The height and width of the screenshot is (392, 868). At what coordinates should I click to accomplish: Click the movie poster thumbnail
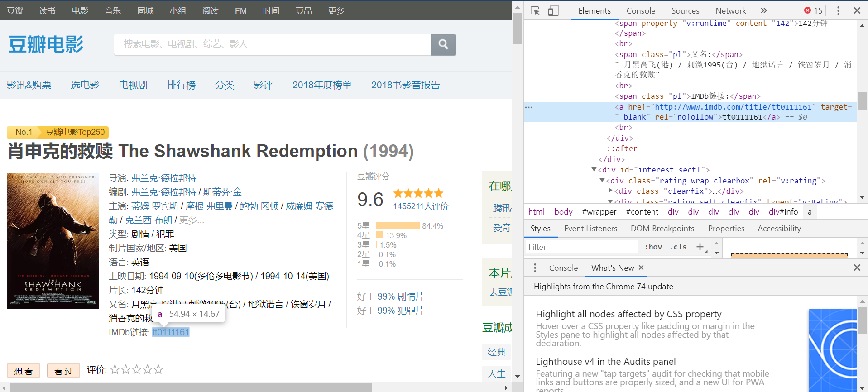point(53,240)
